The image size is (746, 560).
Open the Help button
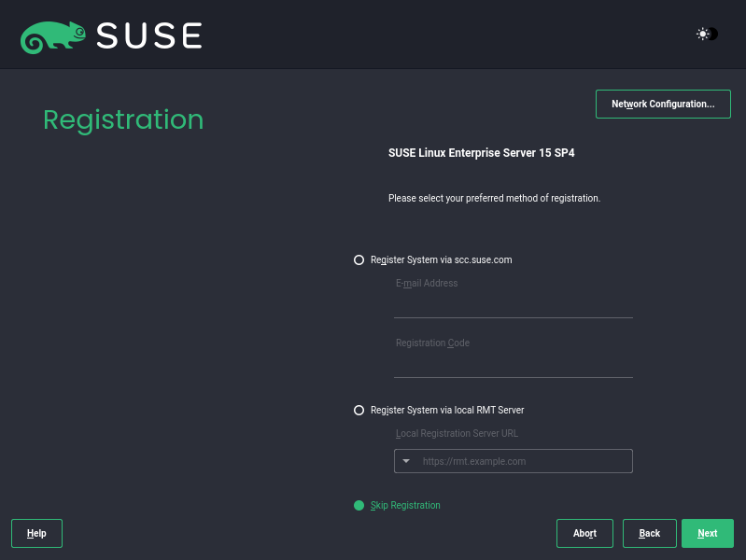[x=36, y=533]
